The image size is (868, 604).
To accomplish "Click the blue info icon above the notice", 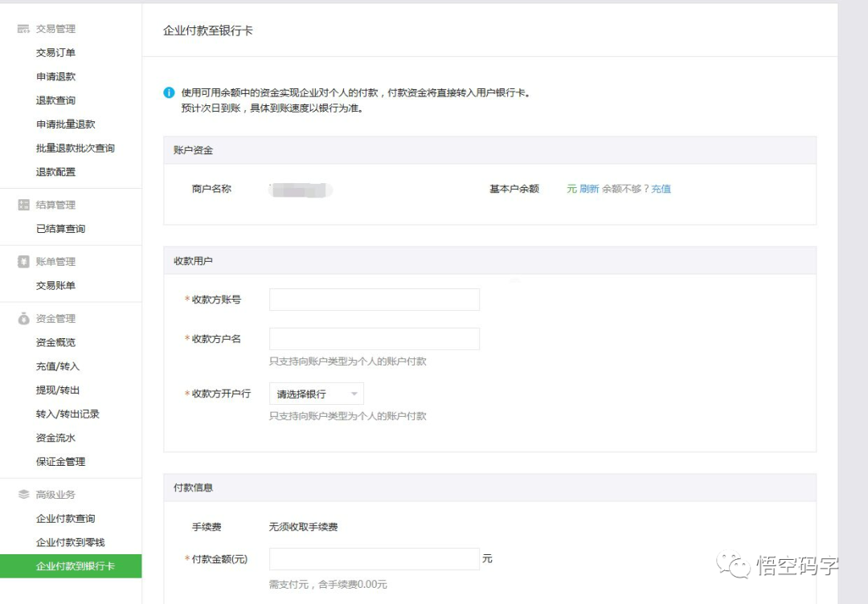I will click(170, 92).
